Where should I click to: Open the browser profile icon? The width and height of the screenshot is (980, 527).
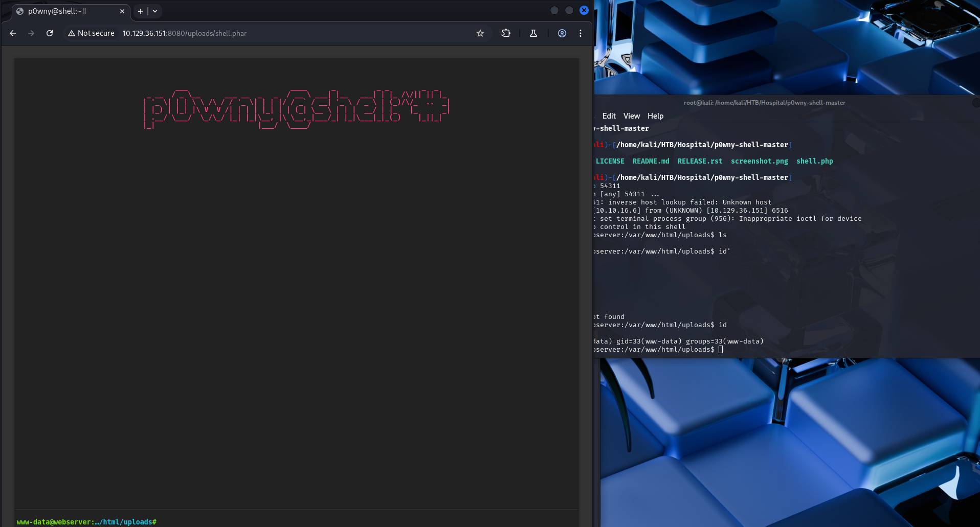point(562,33)
